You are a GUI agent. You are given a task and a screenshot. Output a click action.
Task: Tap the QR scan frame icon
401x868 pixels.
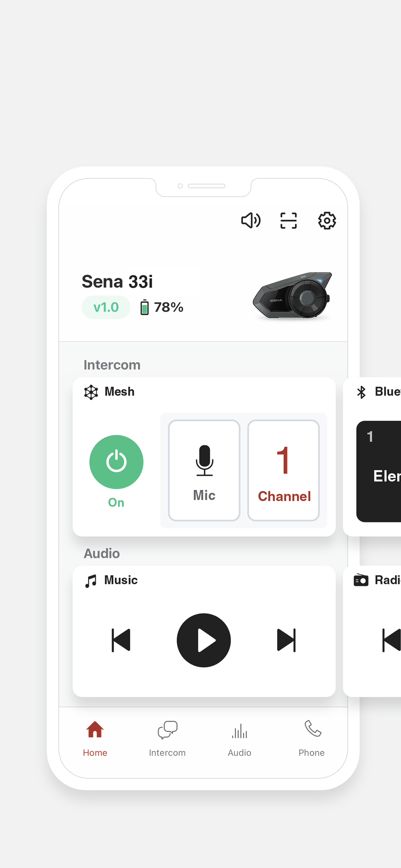pyautogui.click(x=288, y=221)
